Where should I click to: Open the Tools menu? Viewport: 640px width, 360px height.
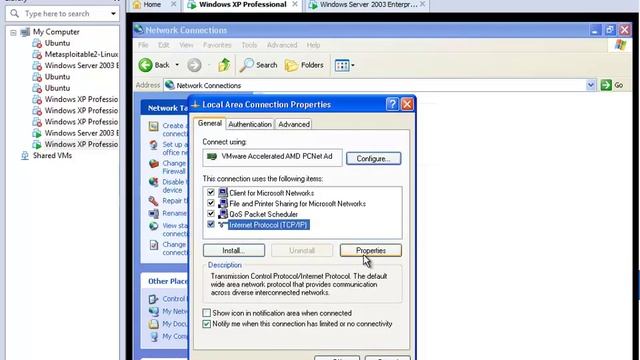tap(249, 45)
